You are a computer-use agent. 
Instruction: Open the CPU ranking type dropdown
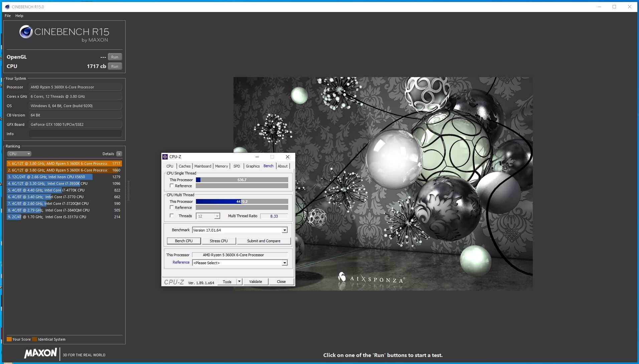click(19, 154)
